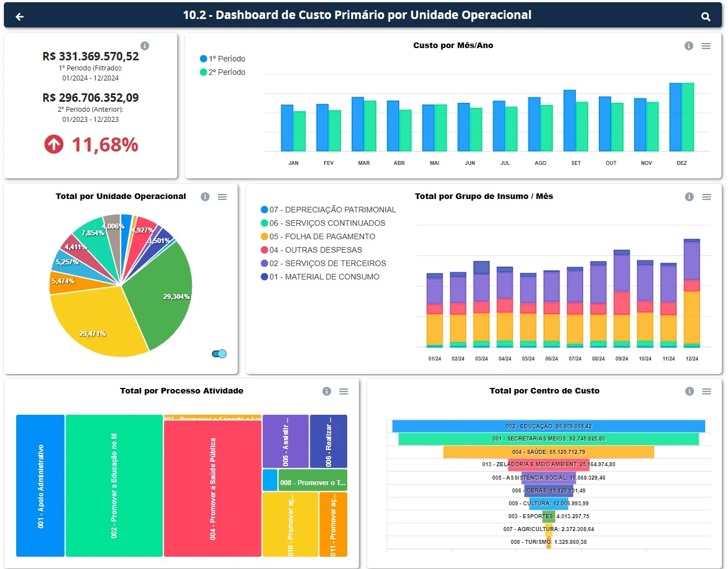728x569 pixels.
Task: Toggle the switch below the pie chart
Action: [x=219, y=354]
